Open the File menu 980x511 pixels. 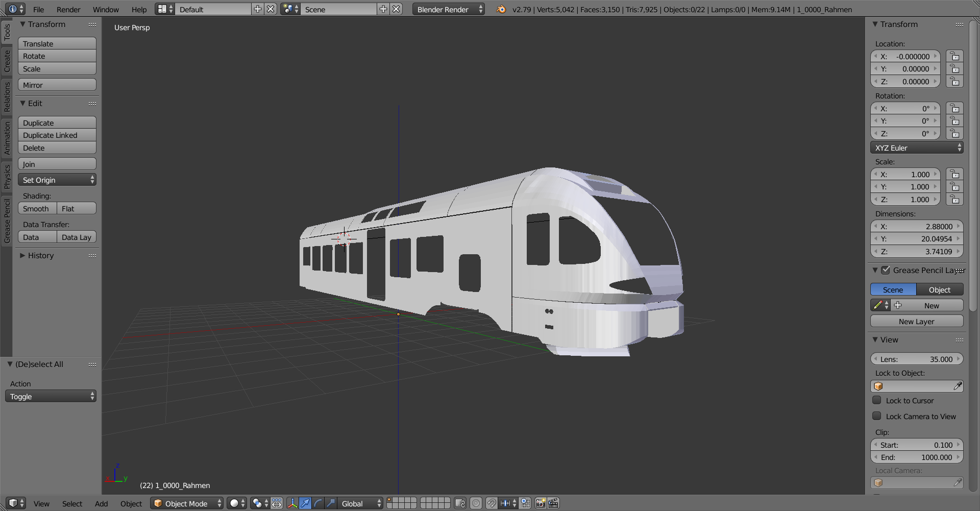(38, 9)
